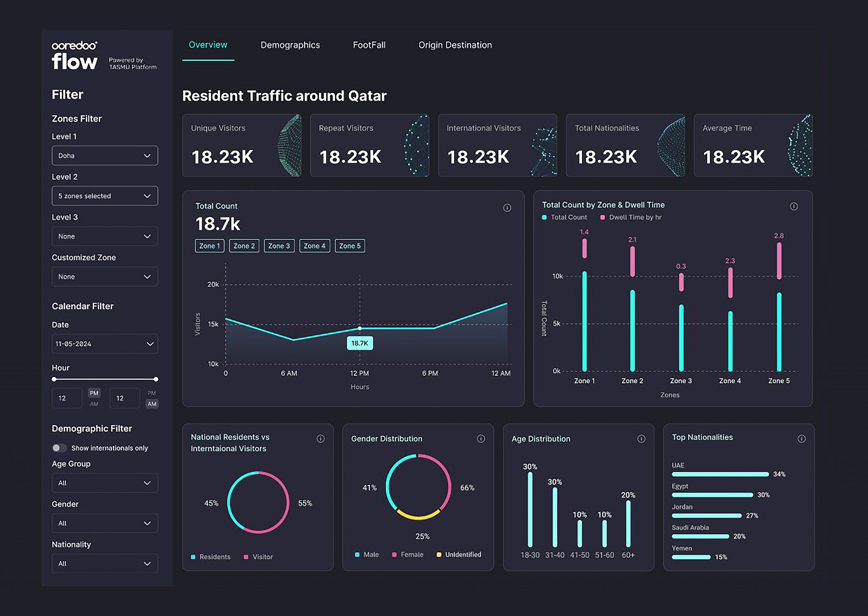Click the Unique Visitors card
The image size is (868, 616).
pyautogui.click(x=242, y=145)
